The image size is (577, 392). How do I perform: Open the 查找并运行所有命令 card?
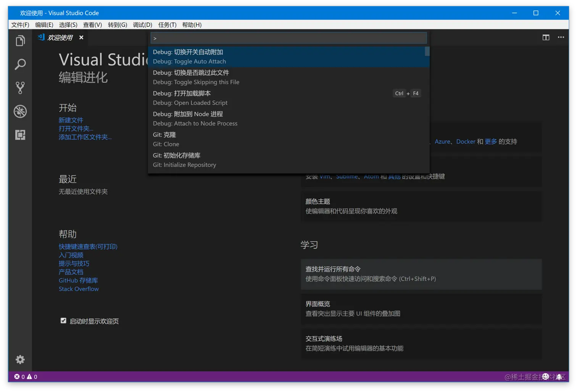click(x=421, y=274)
